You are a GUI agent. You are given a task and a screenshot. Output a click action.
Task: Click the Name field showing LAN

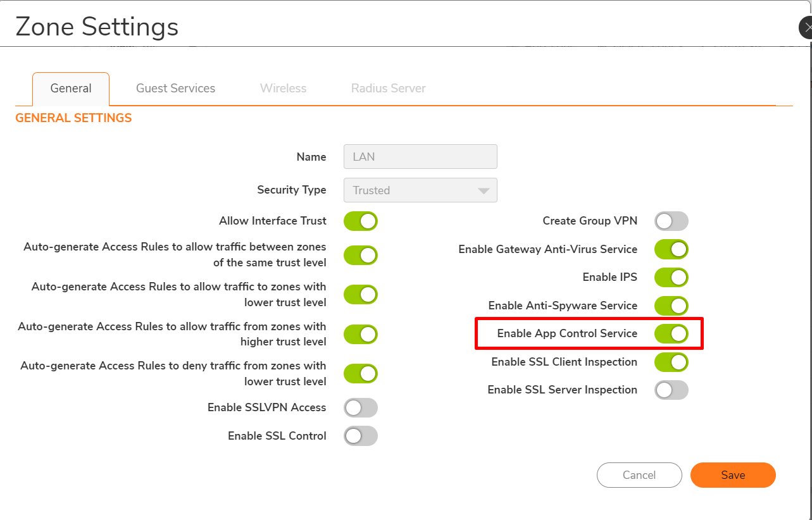click(x=420, y=157)
